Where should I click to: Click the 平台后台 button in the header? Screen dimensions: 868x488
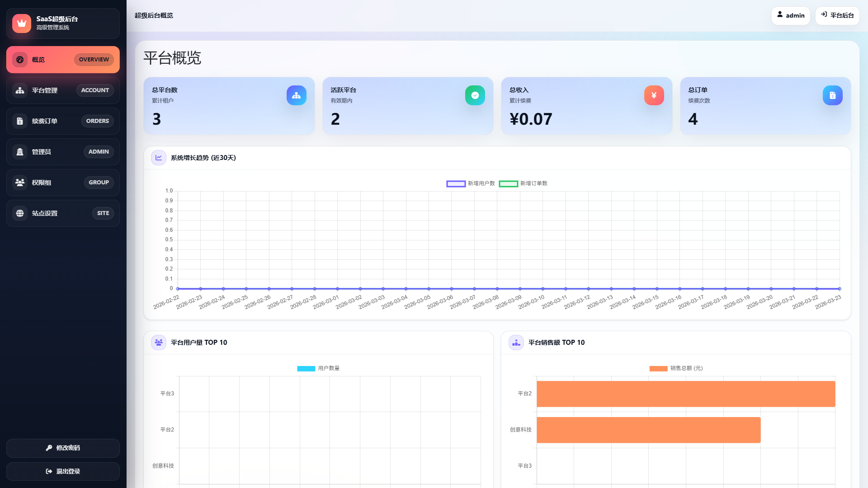[837, 15]
